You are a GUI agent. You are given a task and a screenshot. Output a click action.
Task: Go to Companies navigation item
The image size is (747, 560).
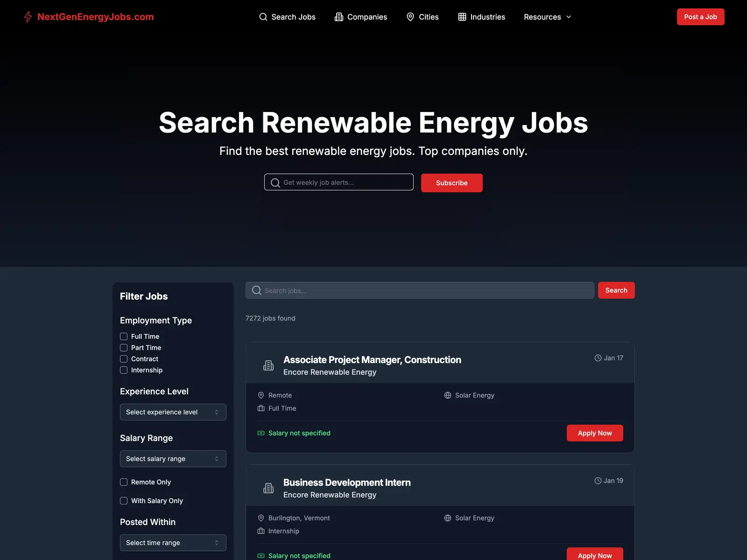pyautogui.click(x=361, y=17)
